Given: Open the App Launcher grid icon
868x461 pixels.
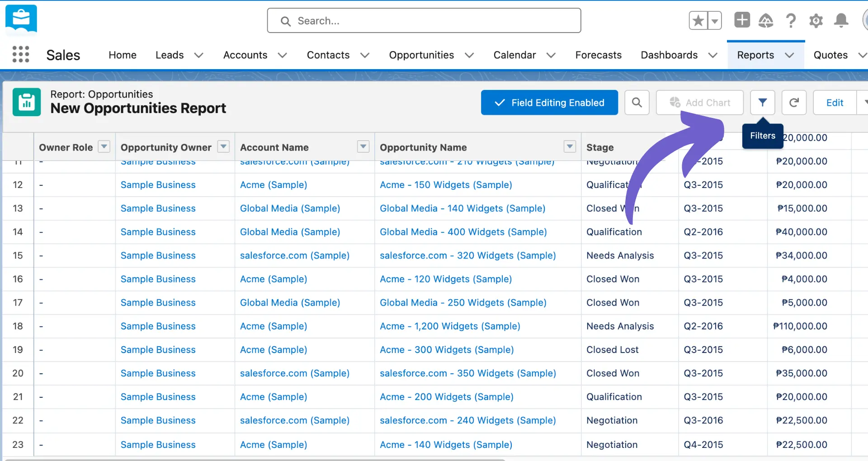Looking at the screenshot, I should pyautogui.click(x=21, y=54).
